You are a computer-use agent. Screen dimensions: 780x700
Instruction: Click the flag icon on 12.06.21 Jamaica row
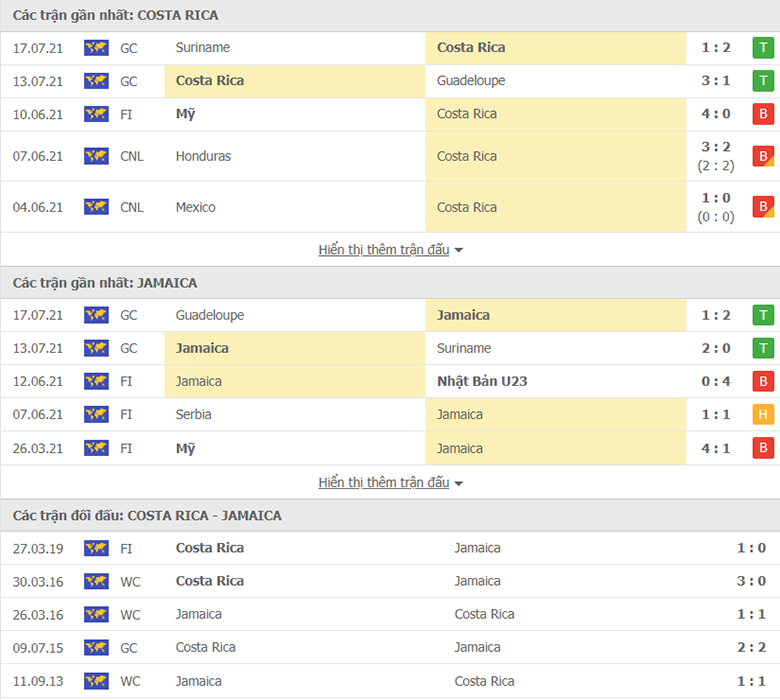tap(96, 382)
